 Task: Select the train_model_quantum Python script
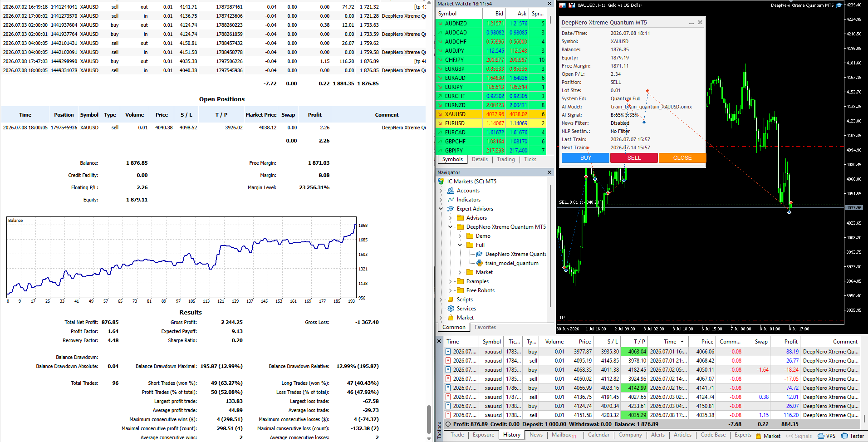pos(512,263)
